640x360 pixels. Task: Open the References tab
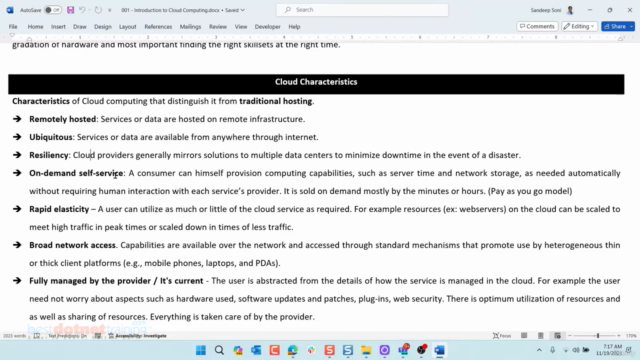click(158, 27)
